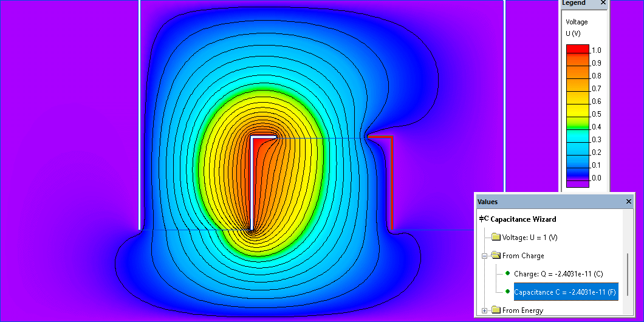This screenshot has height=322, width=644.
Task: Expand the From Energy tree node
Action: tap(484, 310)
